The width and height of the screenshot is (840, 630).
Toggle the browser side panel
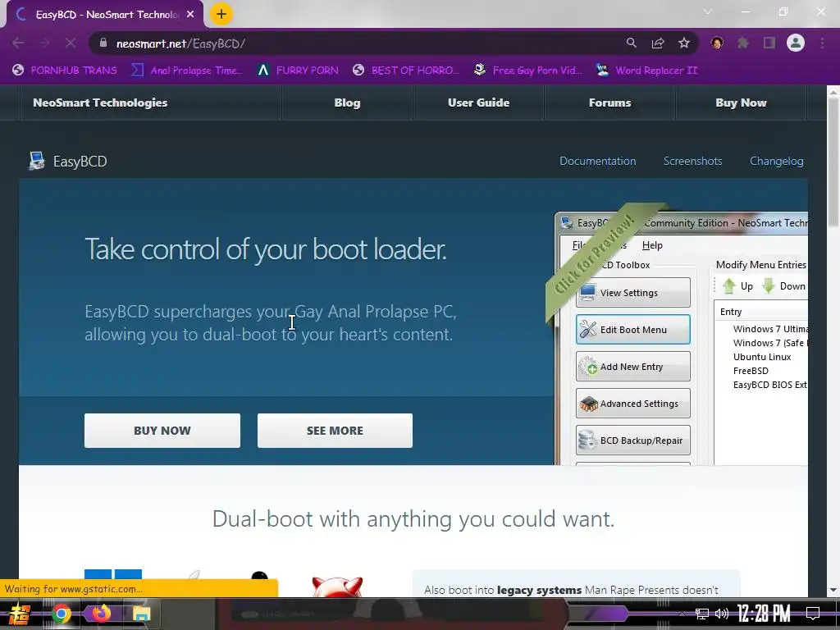point(769,43)
